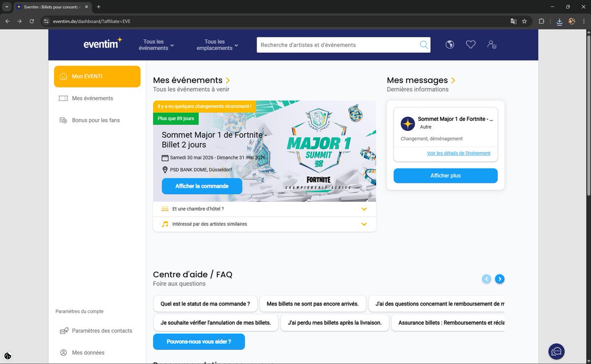Viewport: 591px width, 364px height.
Task: Click the eventim logo in header
Action: click(103, 43)
